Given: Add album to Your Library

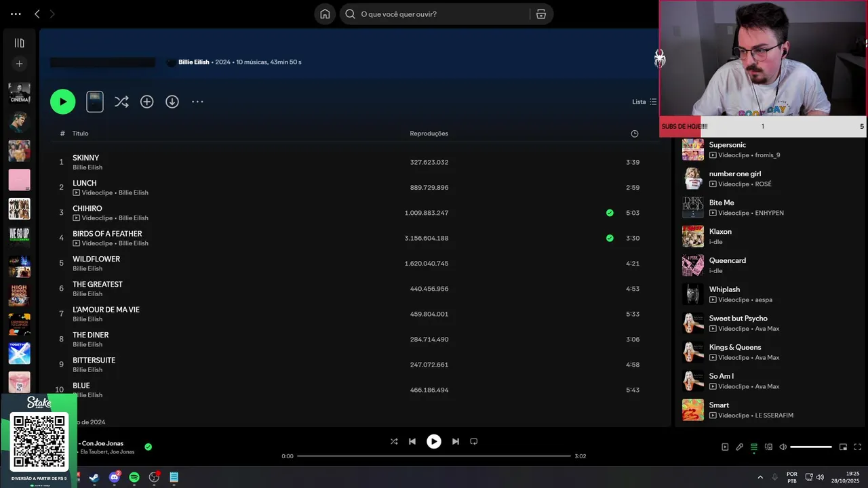Looking at the screenshot, I should point(146,102).
